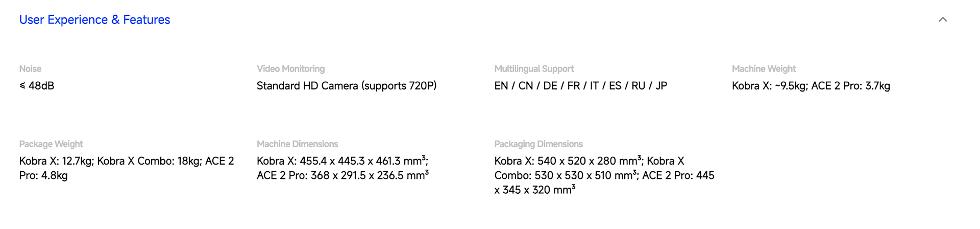Viewport: 980px width, 229px height.
Task: Select ACE 2 Pro 368 x 291.5 dimensions
Action: click(342, 175)
